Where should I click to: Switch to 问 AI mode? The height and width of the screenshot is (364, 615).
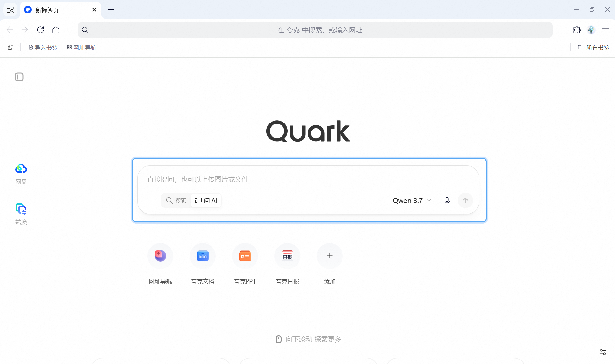(x=206, y=201)
